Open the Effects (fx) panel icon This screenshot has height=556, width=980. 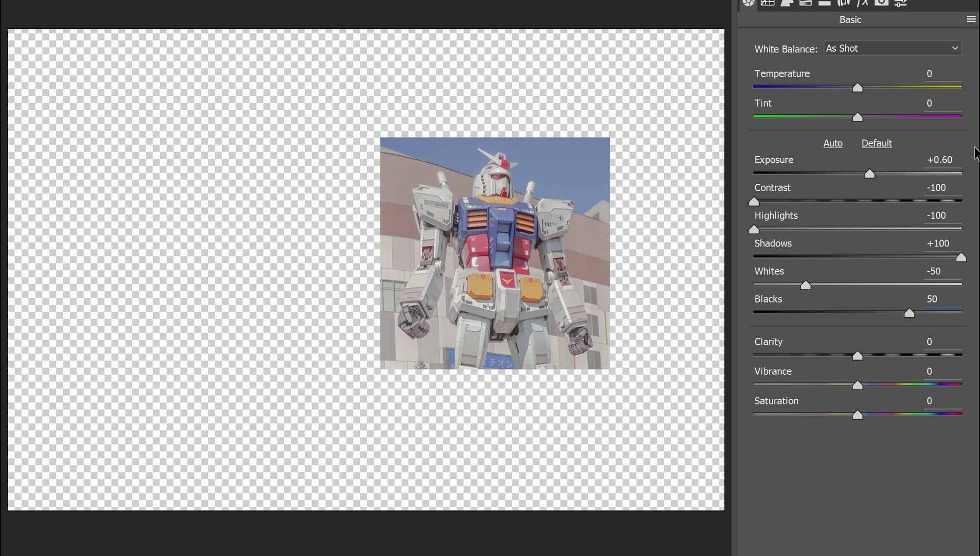[x=863, y=3]
